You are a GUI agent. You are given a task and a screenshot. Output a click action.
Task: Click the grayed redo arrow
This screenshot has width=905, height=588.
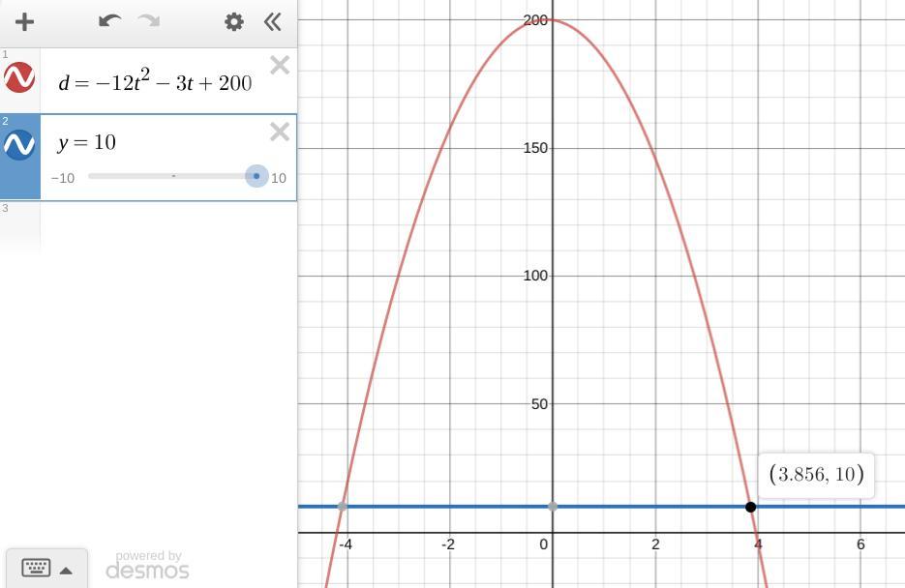click(149, 21)
